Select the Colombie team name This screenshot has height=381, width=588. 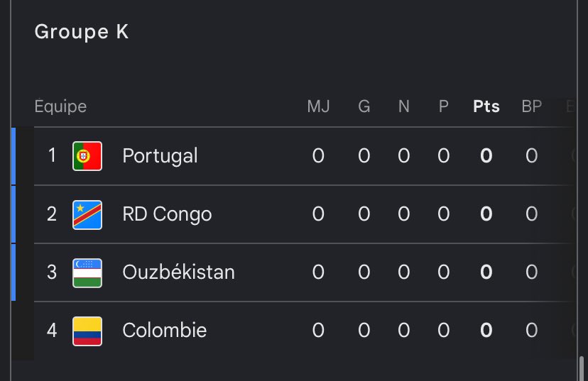[164, 331]
